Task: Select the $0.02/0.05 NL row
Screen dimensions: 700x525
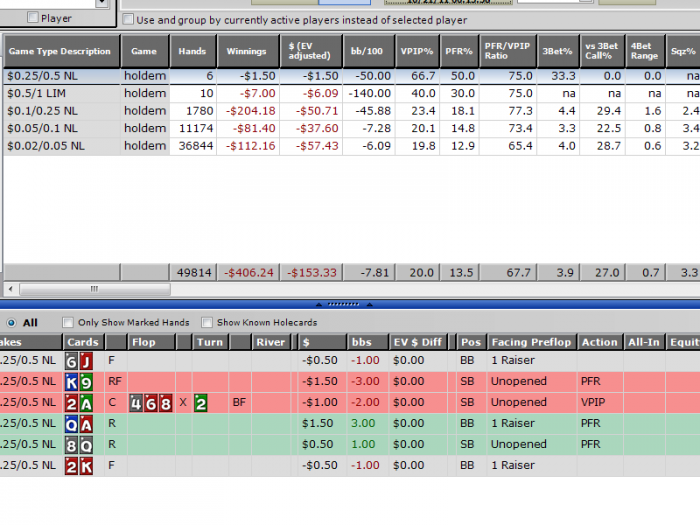Action: coord(352,146)
